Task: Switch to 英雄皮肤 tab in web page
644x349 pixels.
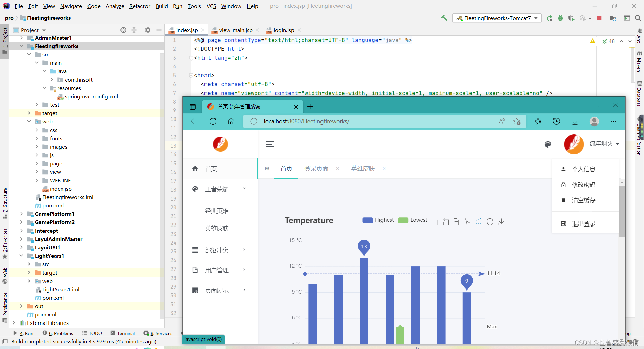Action: tap(363, 169)
